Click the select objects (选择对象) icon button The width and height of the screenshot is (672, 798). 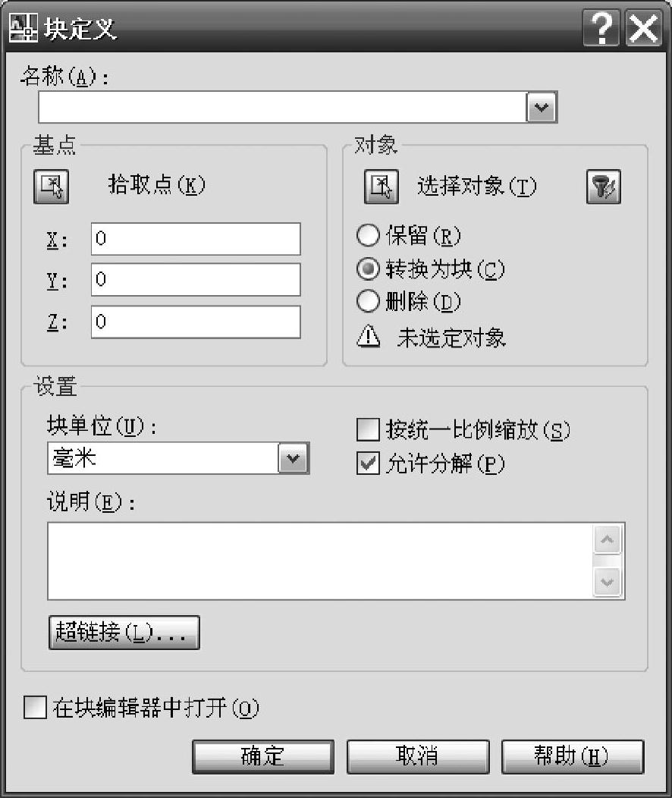[382, 187]
